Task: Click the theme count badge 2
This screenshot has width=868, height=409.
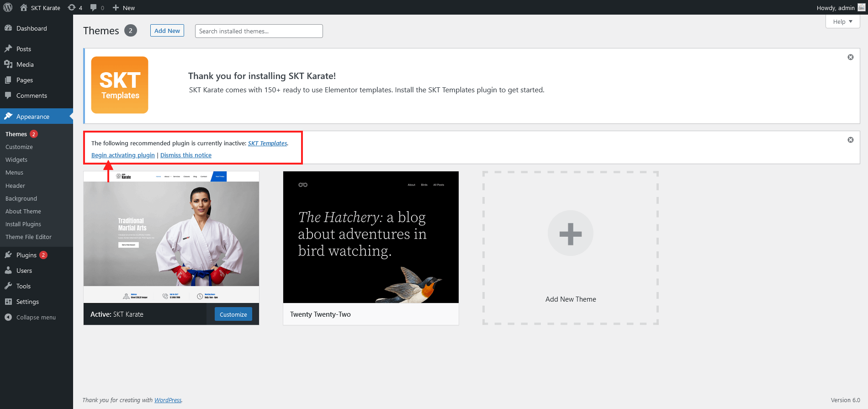Action: pyautogui.click(x=131, y=31)
